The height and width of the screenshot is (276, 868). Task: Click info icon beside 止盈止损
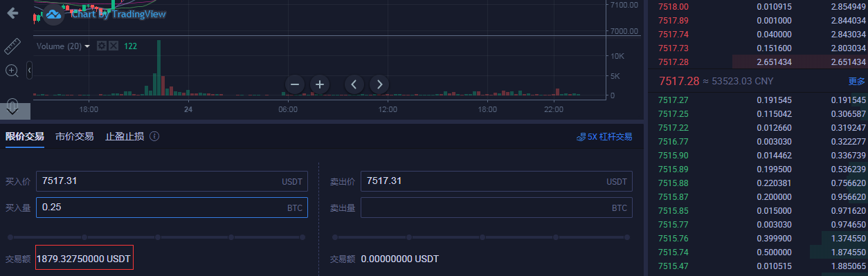pos(154,136)
